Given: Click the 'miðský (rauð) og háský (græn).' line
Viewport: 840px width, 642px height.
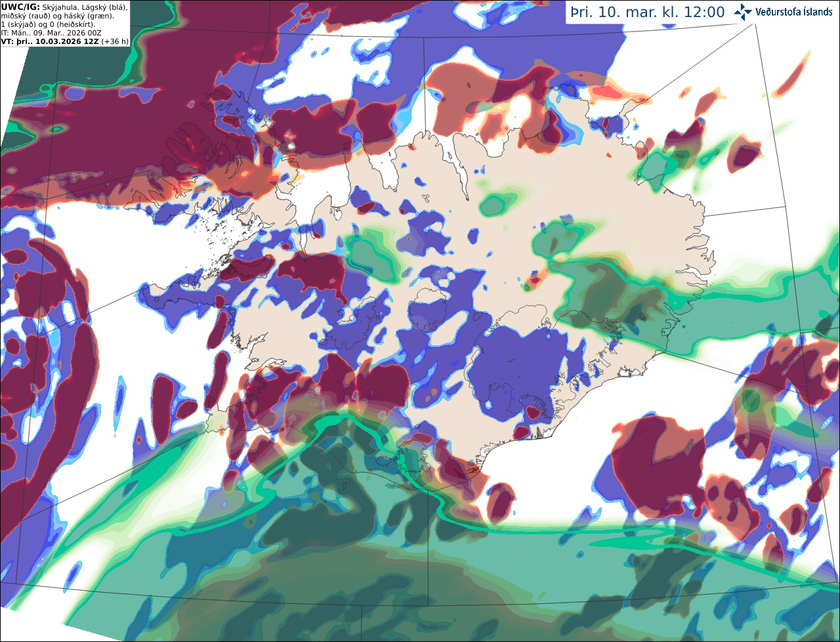Looking at the screenshot, I should (x=57, y=15).
